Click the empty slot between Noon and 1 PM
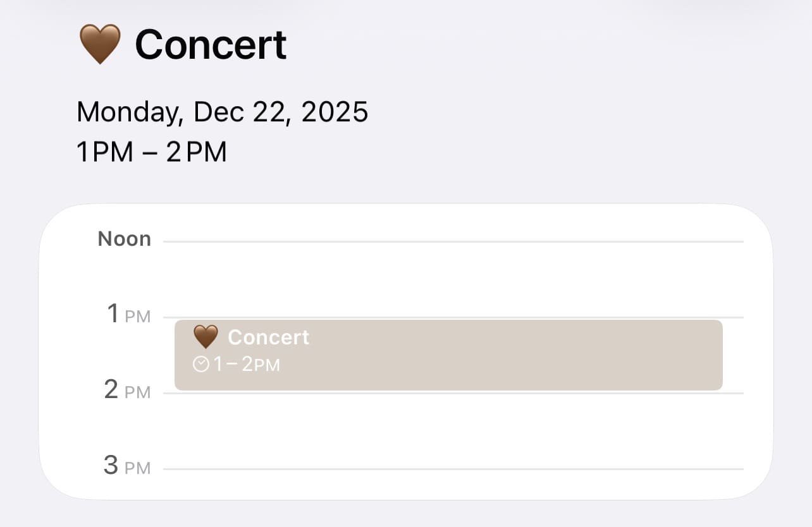Viewport: 812px width, 527px height. coord(452,279)
